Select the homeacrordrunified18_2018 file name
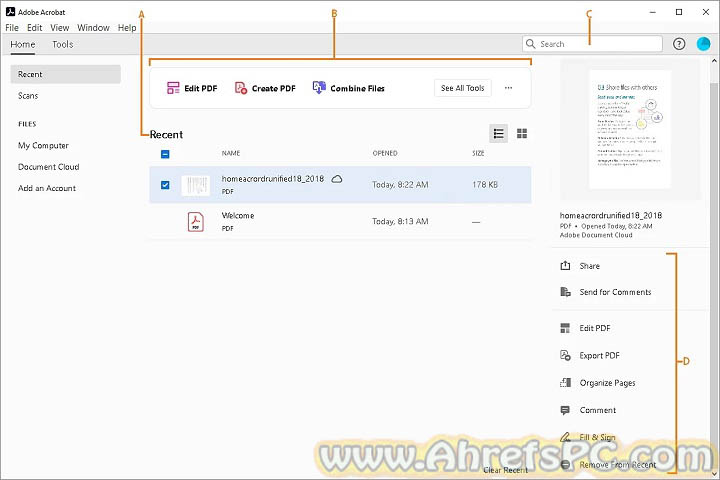 tap(273, 179)
